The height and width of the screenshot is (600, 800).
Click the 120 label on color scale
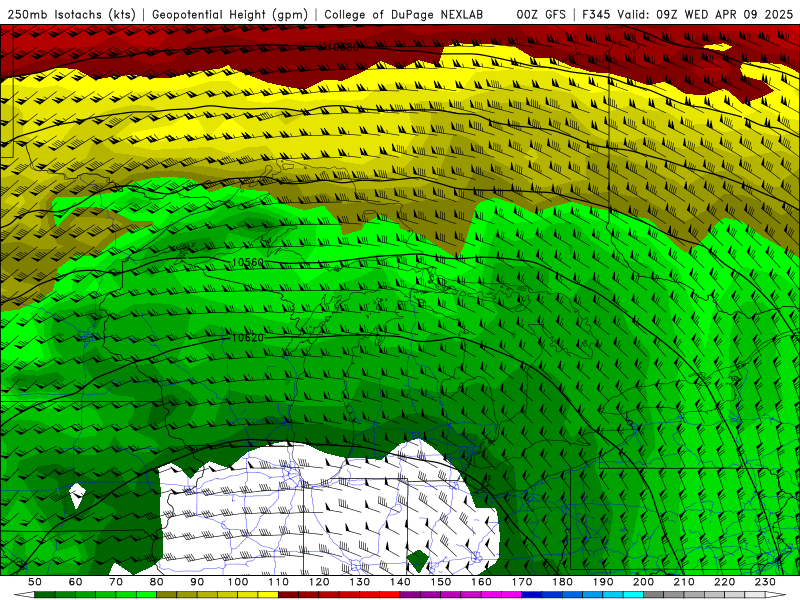point(319,582)
